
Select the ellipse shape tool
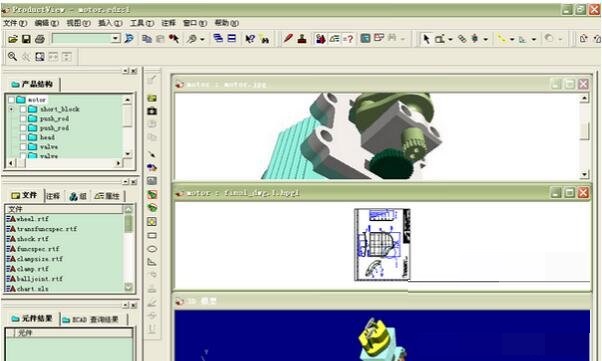(x=152, y=249)
